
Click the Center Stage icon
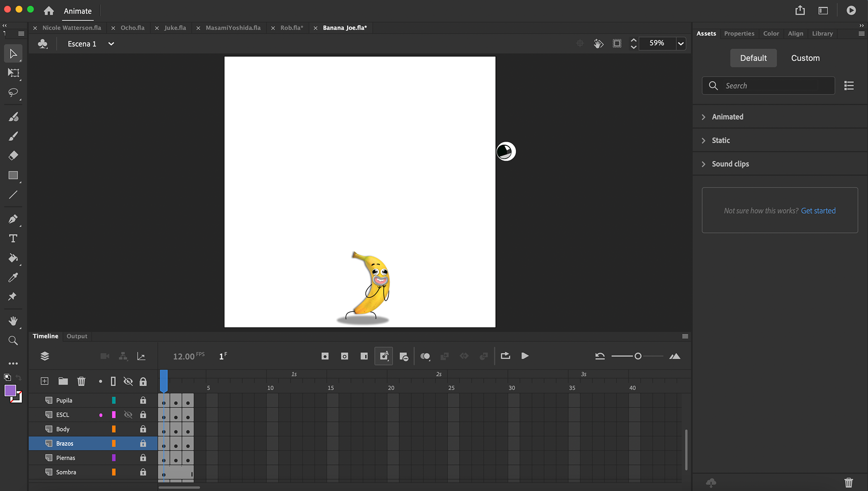coord(580,43)
